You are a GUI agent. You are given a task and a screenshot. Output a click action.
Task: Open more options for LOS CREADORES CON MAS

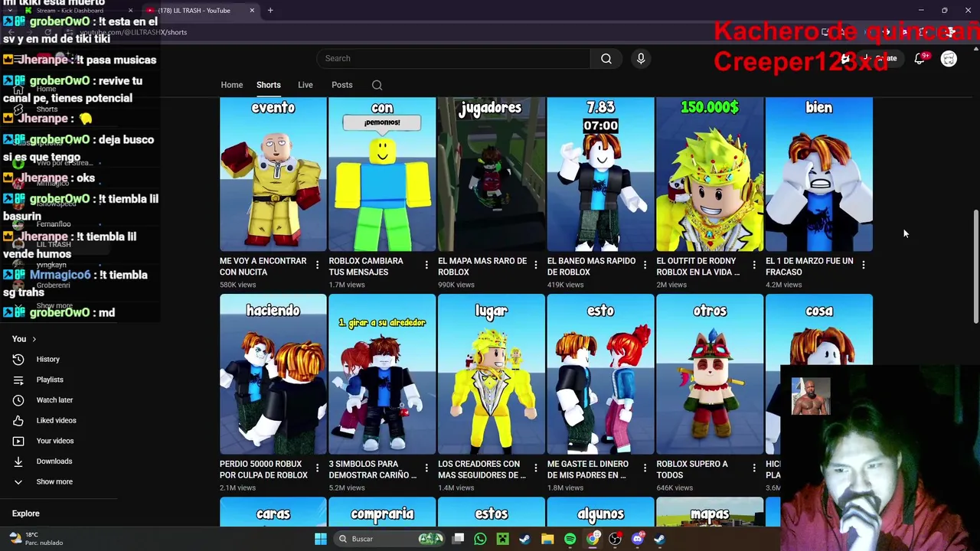tap(535, 468)
